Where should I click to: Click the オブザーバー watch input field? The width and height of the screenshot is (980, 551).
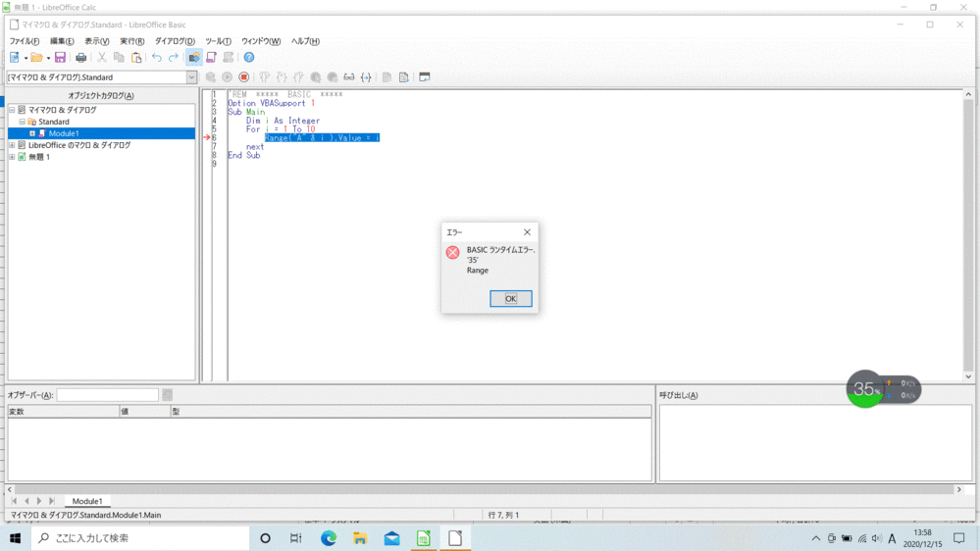point(107,395)
